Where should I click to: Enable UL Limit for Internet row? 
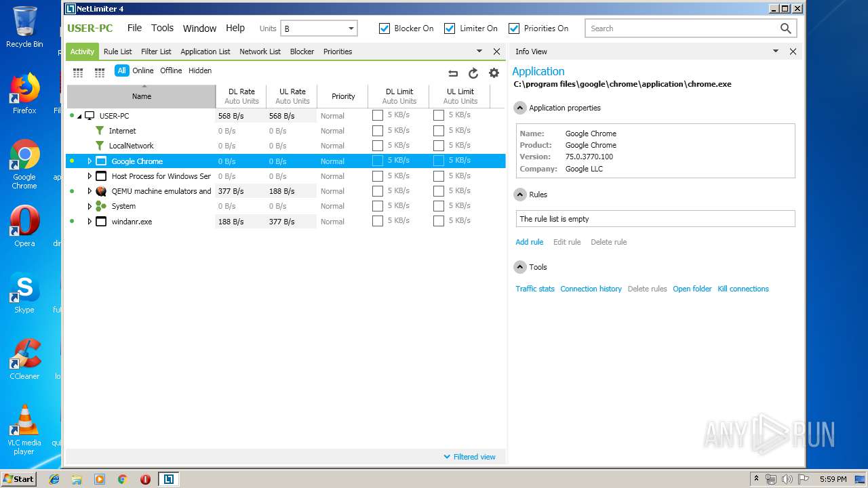439,131
